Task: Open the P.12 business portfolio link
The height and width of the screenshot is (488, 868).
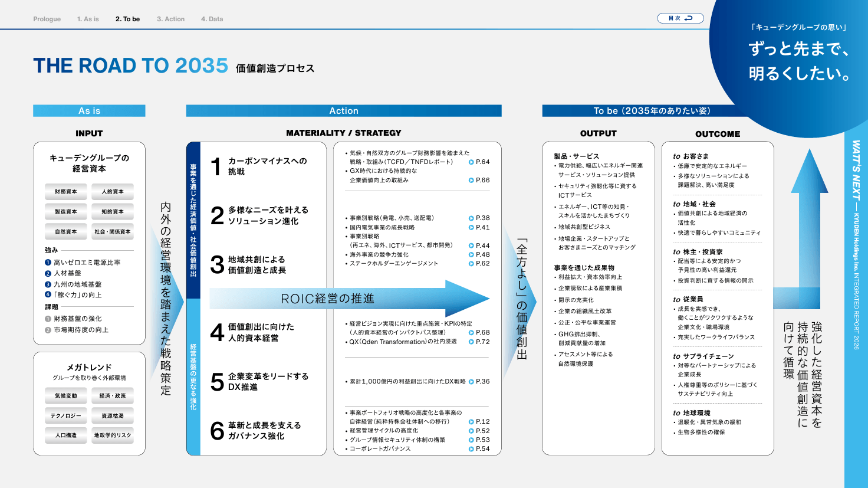Action: click(479, 422)
